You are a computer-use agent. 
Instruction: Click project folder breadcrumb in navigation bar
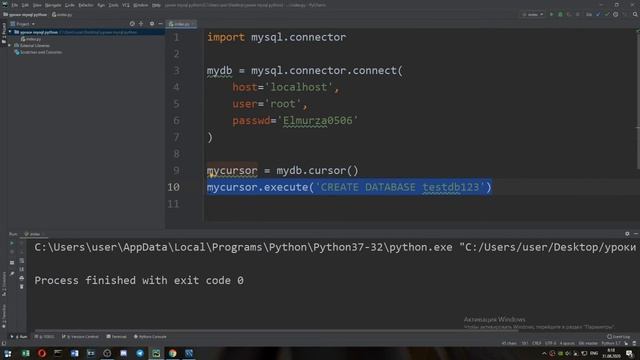(25, 15)
